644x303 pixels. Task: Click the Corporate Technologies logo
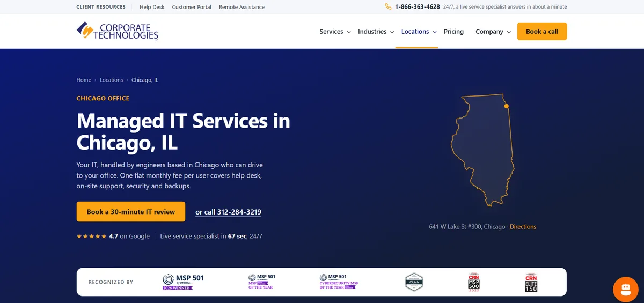(x=117, y=31)
